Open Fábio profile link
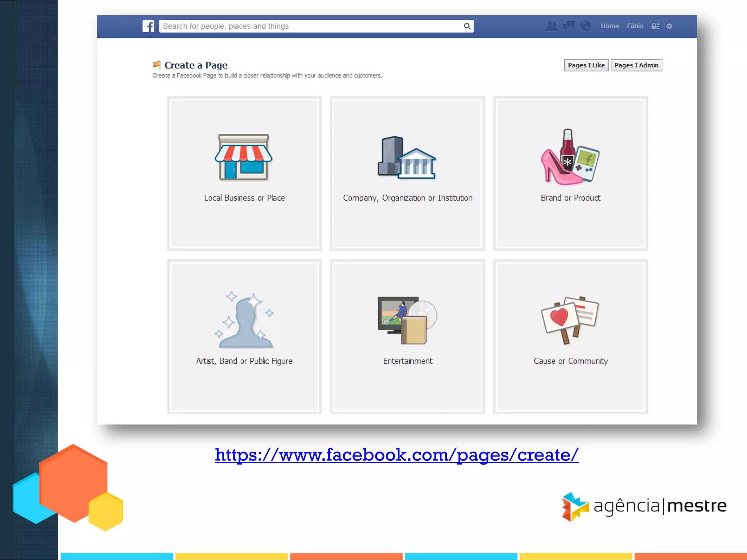Viewport: 747px width, 560px height. [635, 26]
